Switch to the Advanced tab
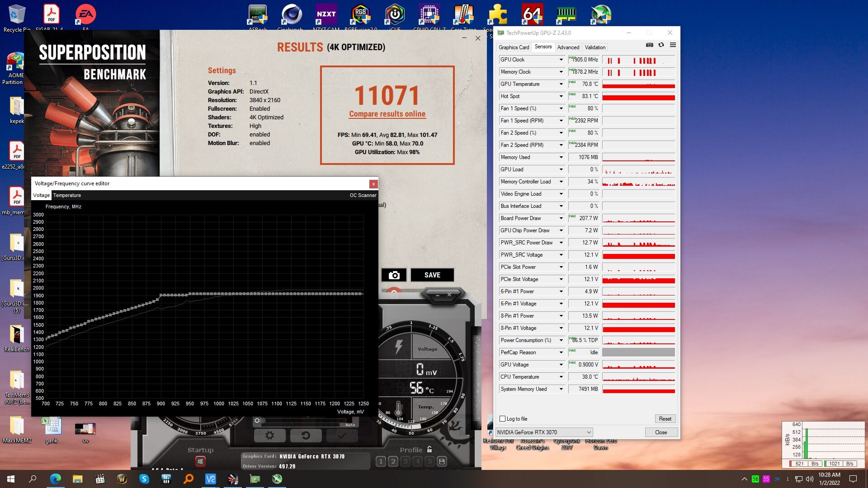868x488 pixels. (568, 47)
